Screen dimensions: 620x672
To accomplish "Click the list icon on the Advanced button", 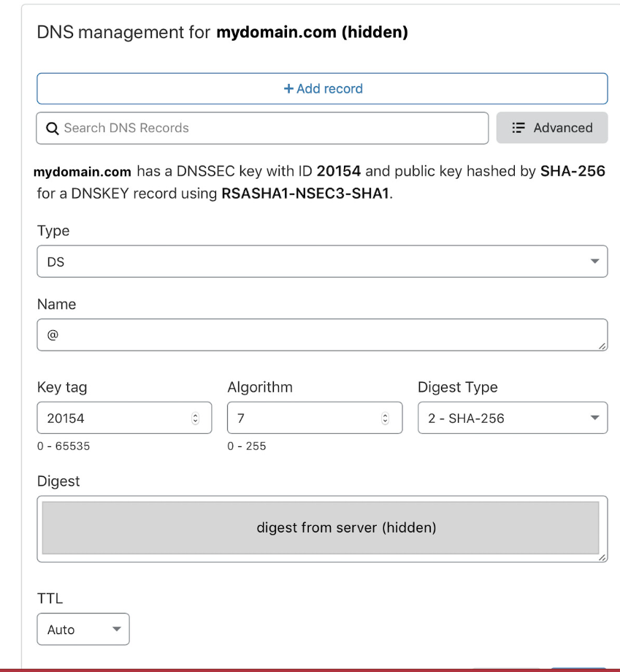I will (x=518, y=128).
